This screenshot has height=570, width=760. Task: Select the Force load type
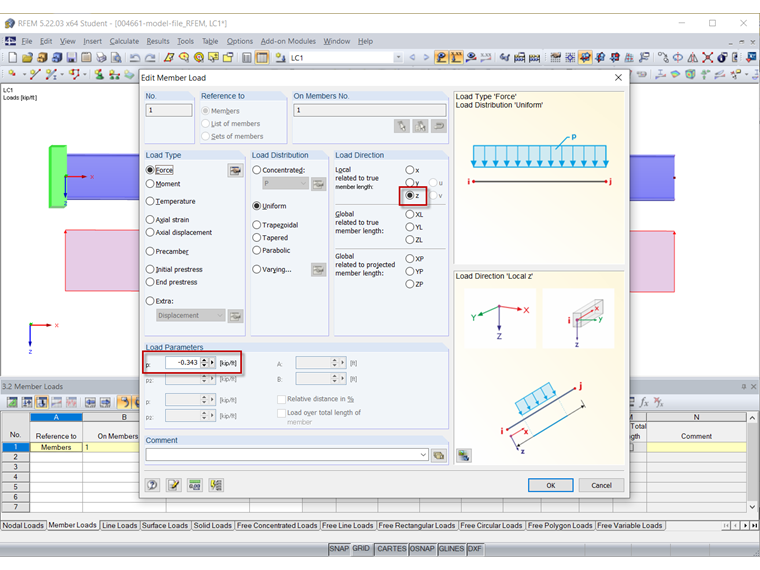pyautogui.click(x=150, y=170)
